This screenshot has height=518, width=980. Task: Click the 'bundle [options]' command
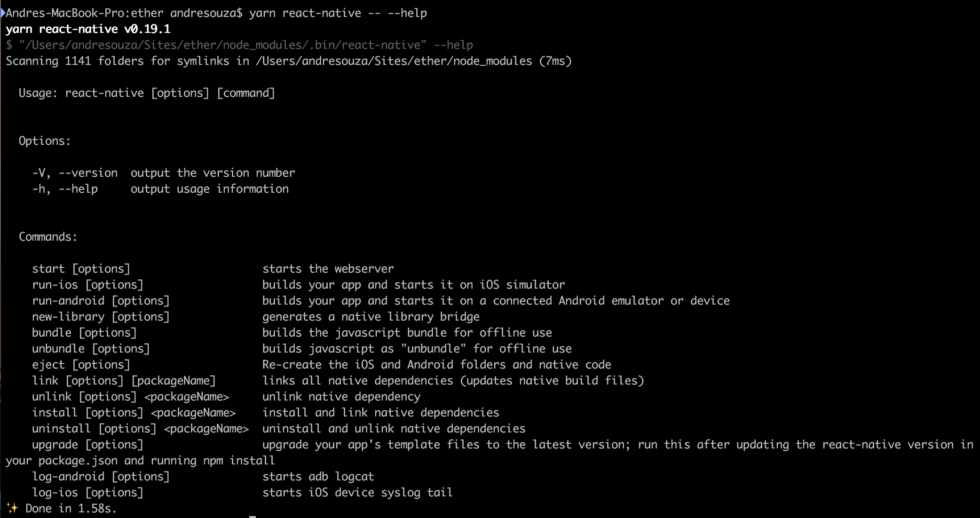84,333
